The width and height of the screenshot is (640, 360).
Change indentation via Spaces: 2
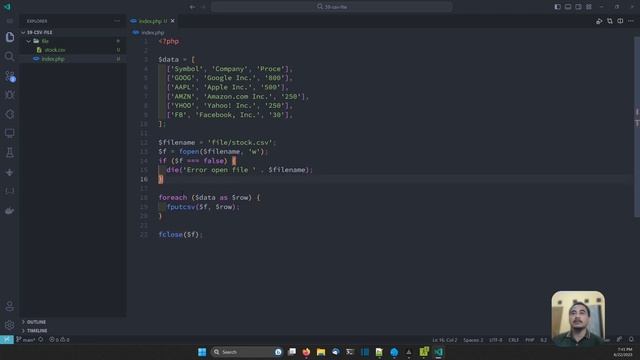473,340
